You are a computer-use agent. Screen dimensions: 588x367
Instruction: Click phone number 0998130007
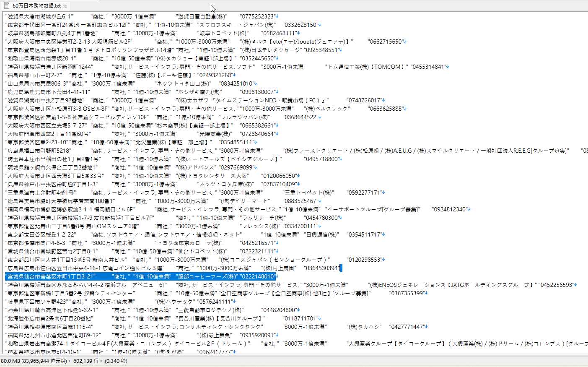[257, 92]
